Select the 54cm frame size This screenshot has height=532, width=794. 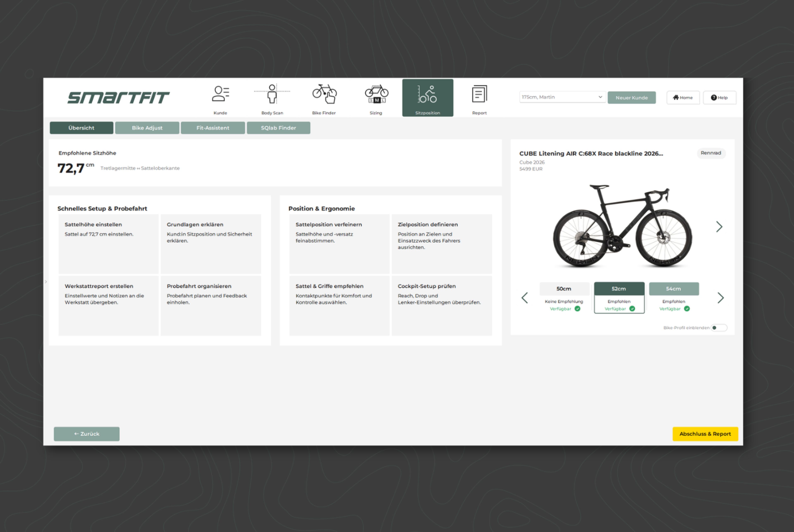tap(673, 289)
